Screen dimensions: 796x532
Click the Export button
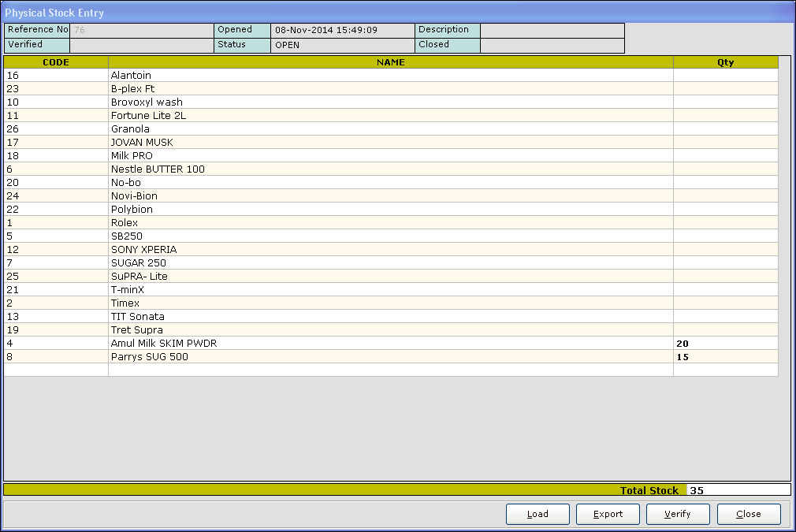608,514
